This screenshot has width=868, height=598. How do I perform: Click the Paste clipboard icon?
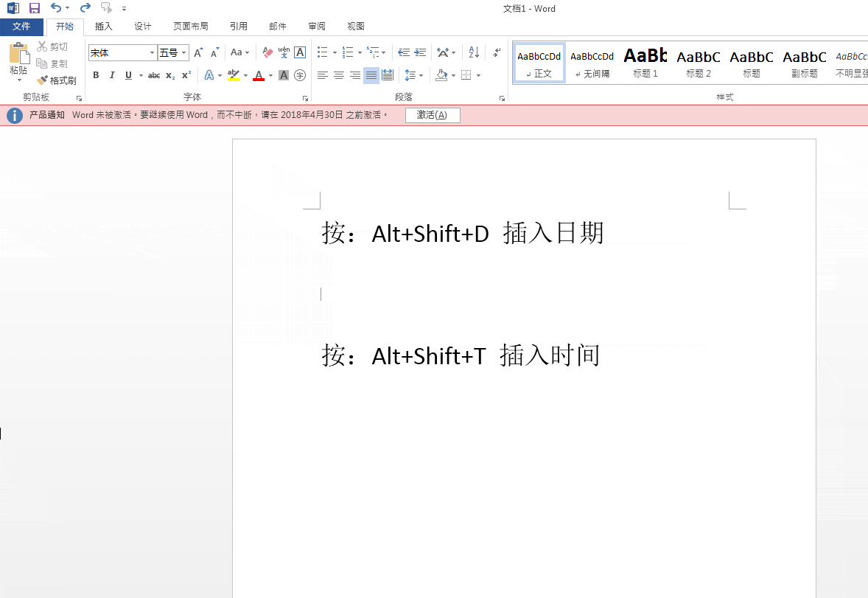click(18, 54)
